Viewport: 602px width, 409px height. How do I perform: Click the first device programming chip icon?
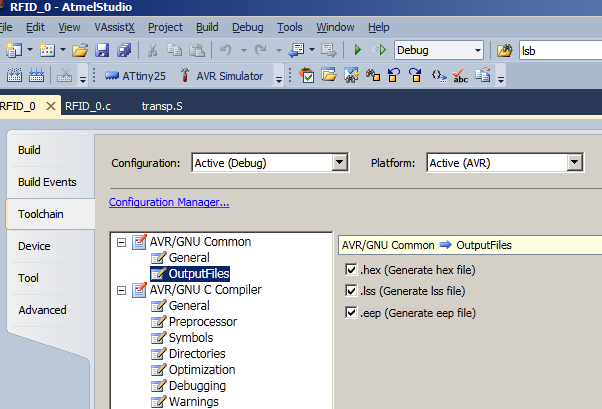coord(14,75)
